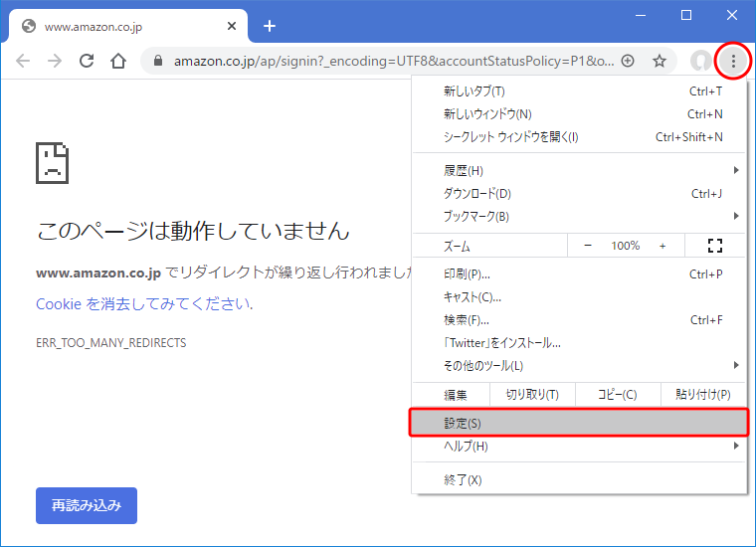Click the browser back arrow
This screenshot has height=547, width=756.
tap(23, 61)
